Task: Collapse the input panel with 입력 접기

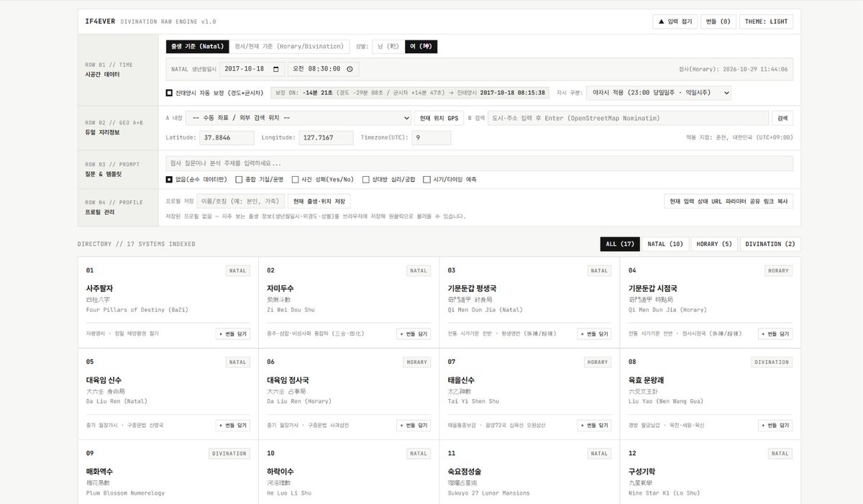Action: coord(675,22)
